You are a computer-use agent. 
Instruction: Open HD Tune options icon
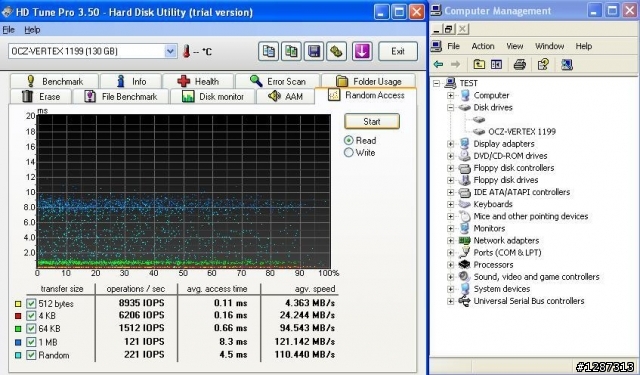tap(336, 51)
